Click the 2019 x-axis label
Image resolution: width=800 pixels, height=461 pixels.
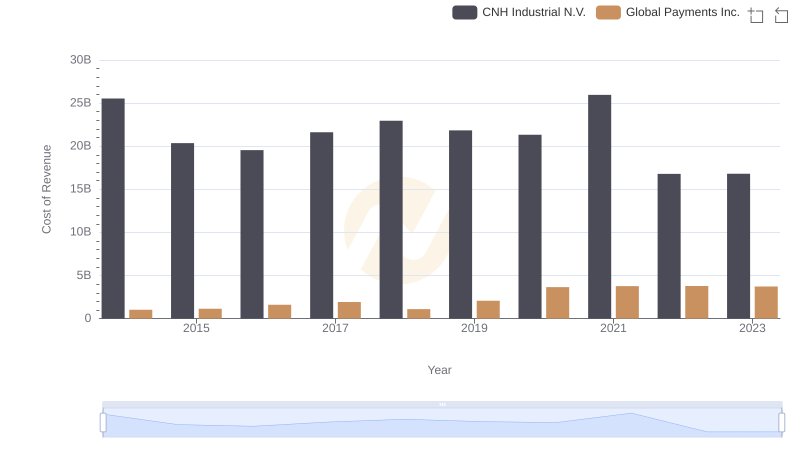474,328
